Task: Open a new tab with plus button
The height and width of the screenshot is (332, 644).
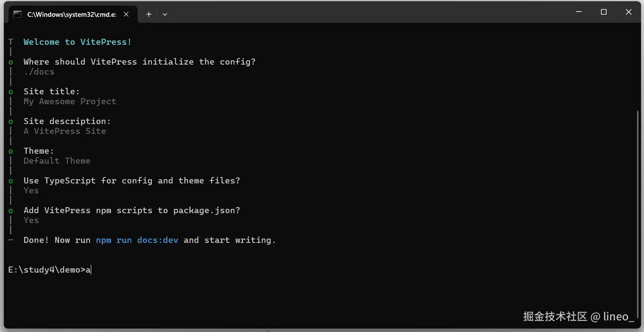Action: [x=149, y=14]
